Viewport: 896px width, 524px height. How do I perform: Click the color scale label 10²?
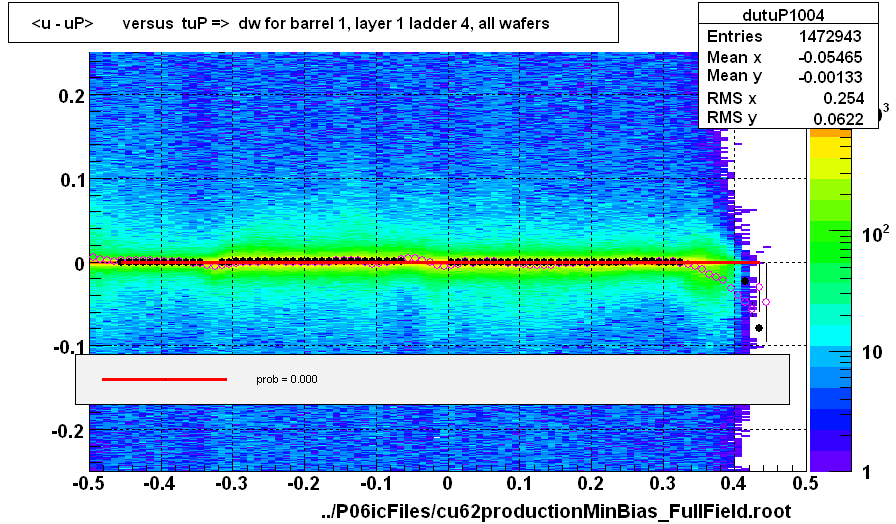875,233
